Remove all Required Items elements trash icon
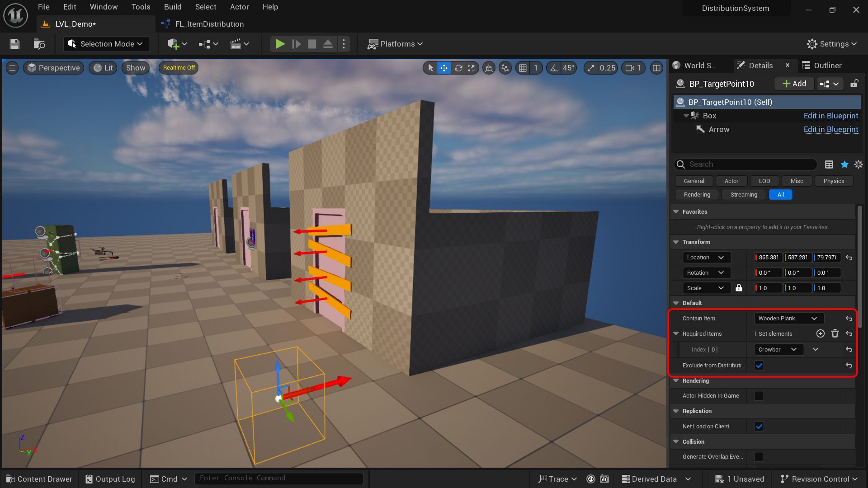Viewport: 868px width, 488px height. 835,333
